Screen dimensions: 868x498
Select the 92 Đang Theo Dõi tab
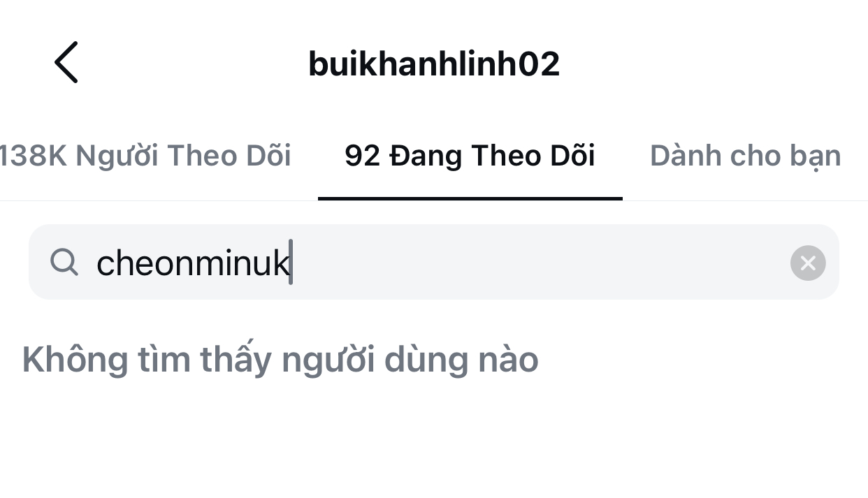[469, 155]
